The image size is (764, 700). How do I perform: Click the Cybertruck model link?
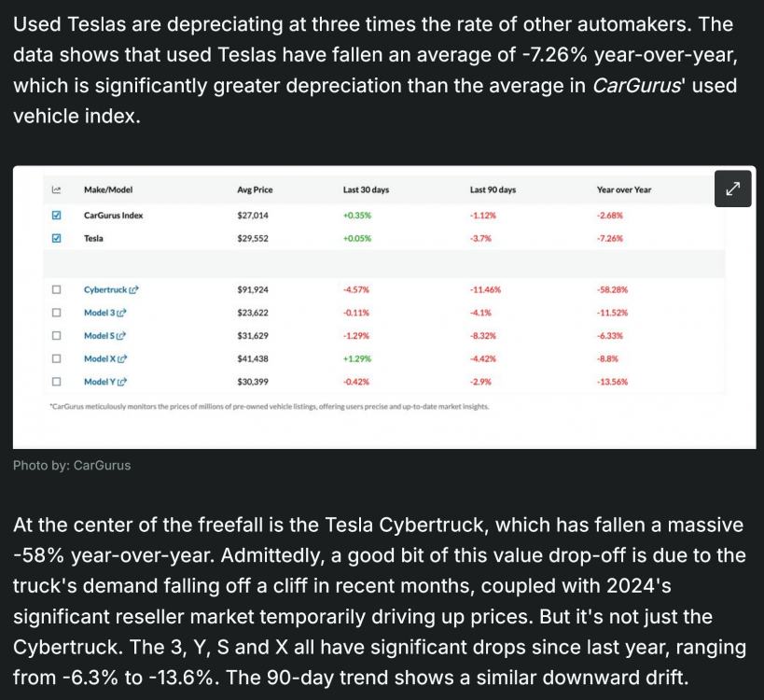pyautogui.click(x=105, y=290)
